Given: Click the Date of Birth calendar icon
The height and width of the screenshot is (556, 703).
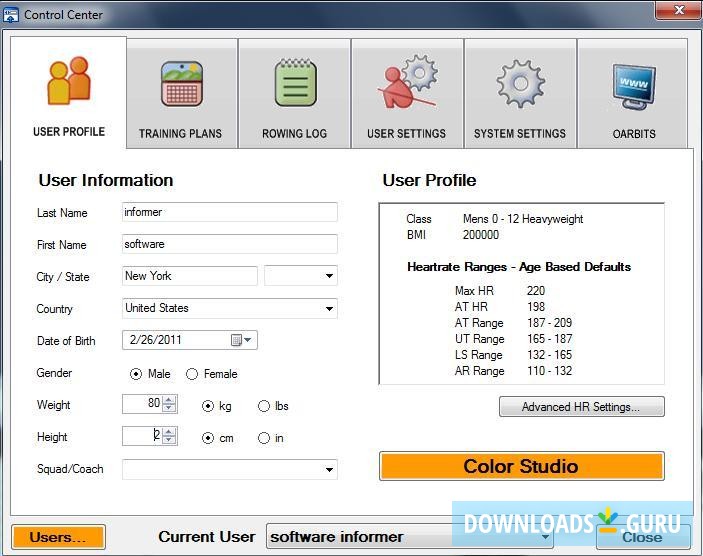Looking at the screenshot, I should tap(237, 340).
